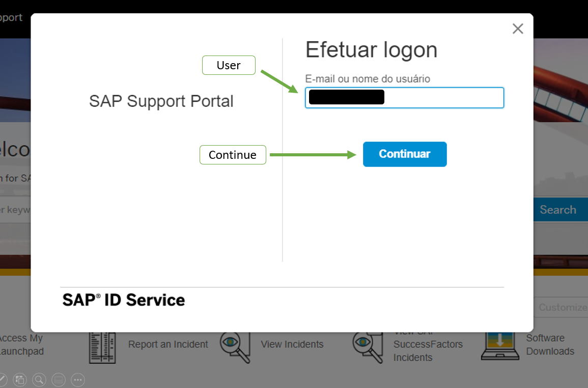Click the Software Downloads link
Viewport: 588px width, 388px height.
[550, 345]
